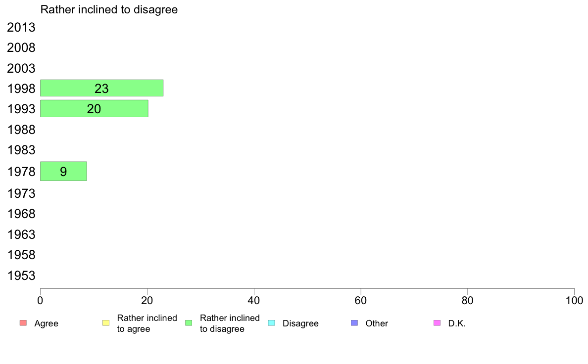Select the 1993 bar showing 20
This screenshot has width=588, height=364.
point(94,109)
